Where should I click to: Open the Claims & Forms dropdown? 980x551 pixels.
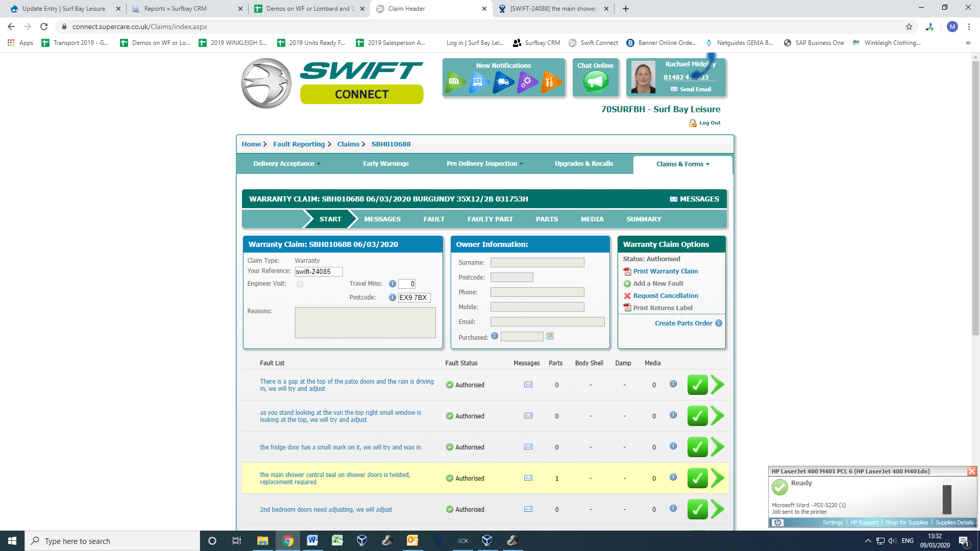[682, 164]
